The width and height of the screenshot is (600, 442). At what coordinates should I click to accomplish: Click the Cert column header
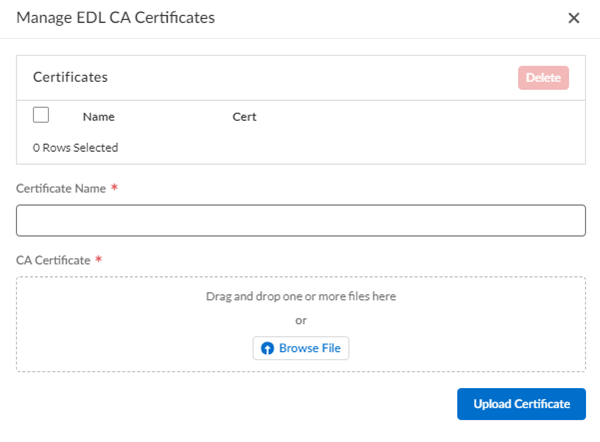coord(244,117)
